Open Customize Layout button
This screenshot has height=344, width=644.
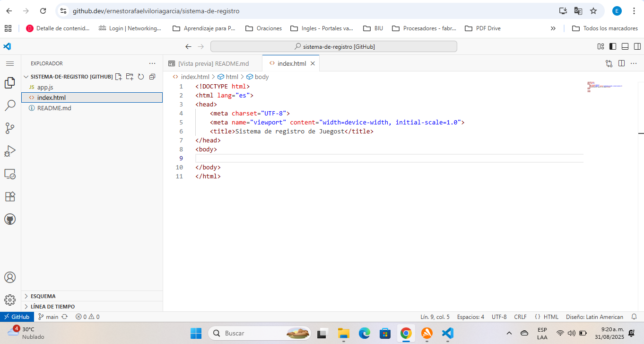click(x=600, y=46)
